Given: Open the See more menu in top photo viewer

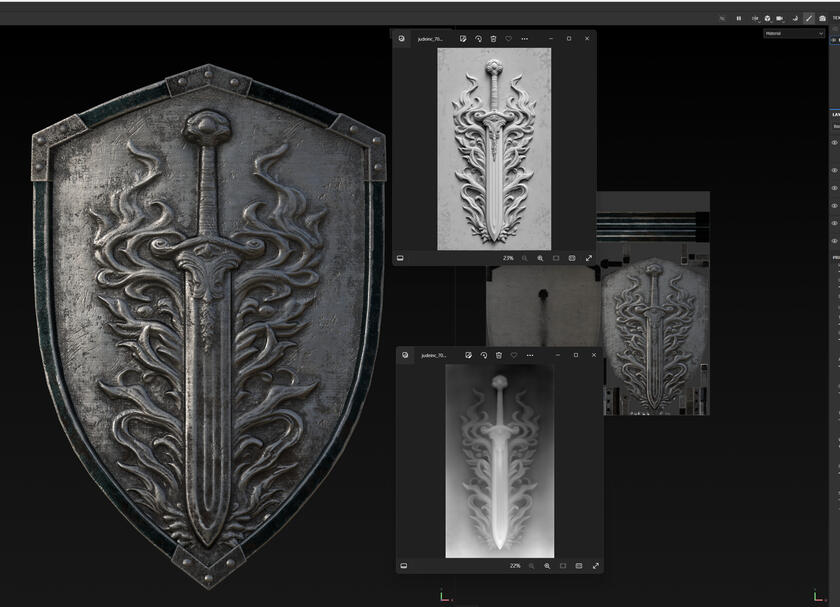Looking at the screenshot, I should click(524, 38).
